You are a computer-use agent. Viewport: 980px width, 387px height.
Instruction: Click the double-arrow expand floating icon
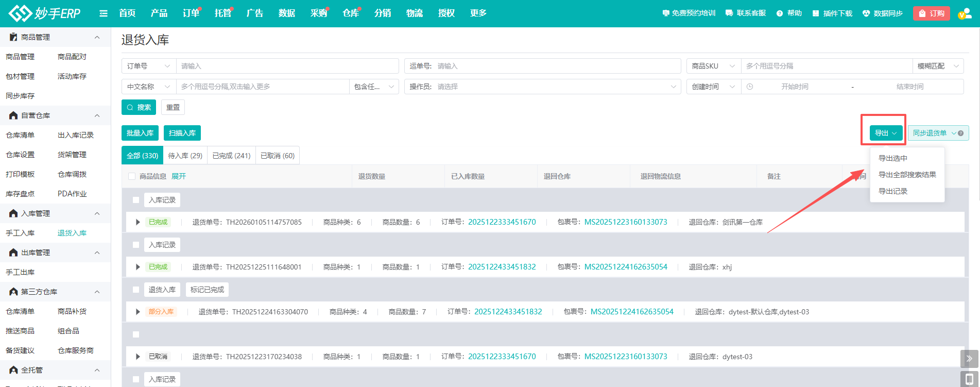[x=969, y=358]
